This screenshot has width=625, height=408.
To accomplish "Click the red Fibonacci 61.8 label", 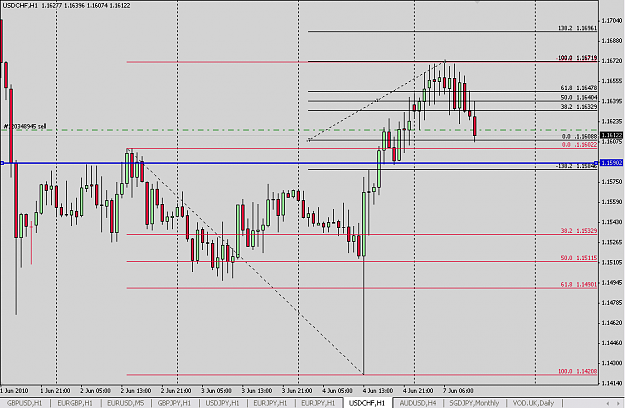I will coord(578,284).
